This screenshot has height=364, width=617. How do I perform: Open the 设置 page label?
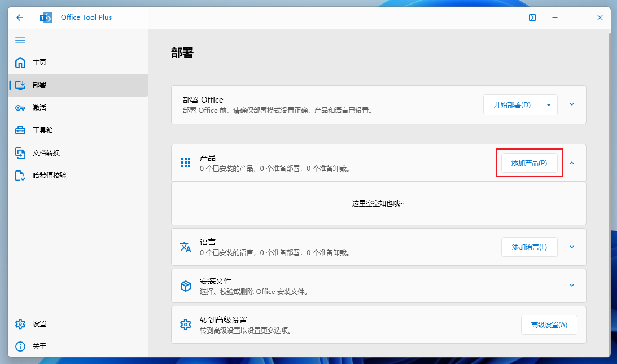(x=40, y=324)
